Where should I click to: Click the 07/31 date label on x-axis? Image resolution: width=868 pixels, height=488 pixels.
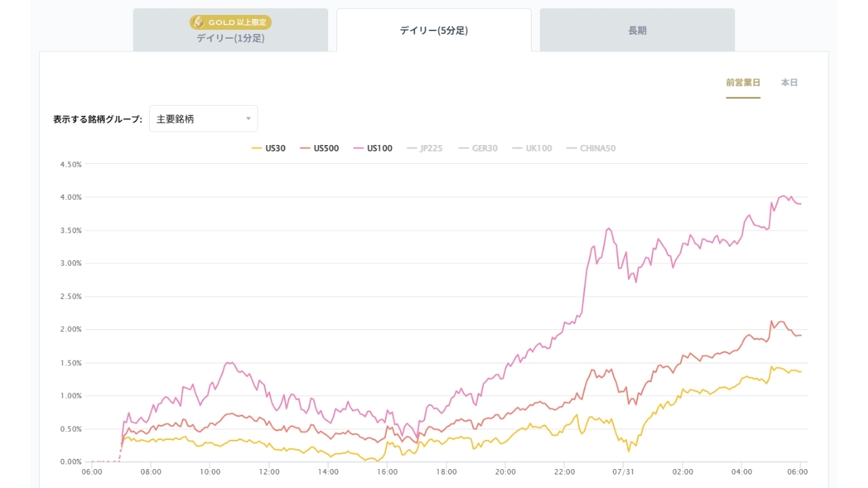[624, 473]
